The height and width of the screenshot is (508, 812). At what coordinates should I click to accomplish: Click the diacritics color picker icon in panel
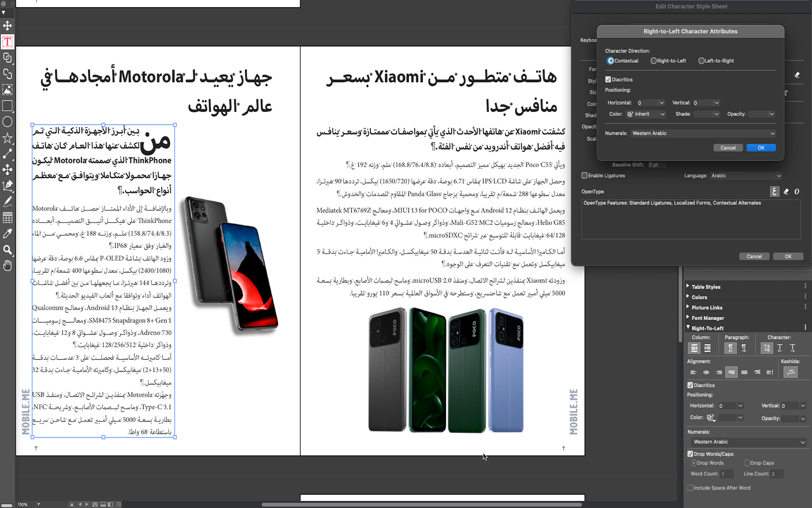point(711,418)
